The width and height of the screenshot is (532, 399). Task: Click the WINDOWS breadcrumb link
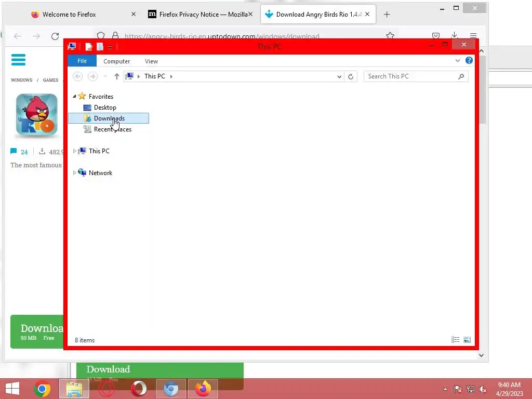[21, 80]
